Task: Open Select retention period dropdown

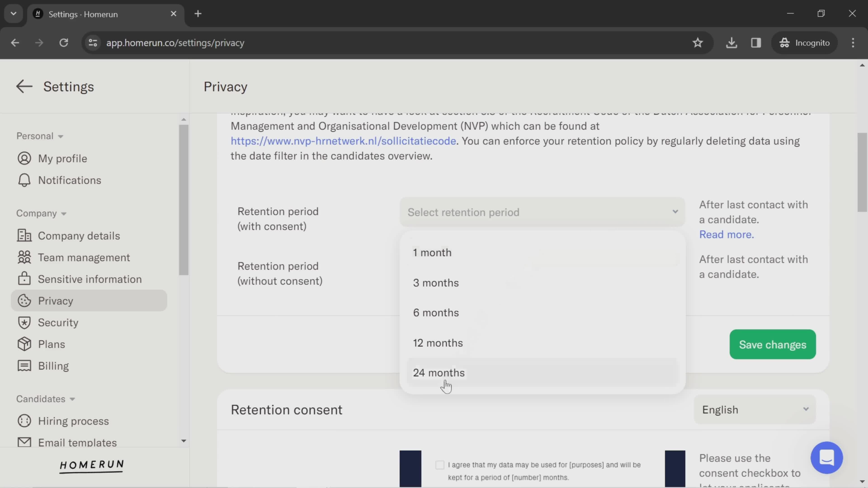Action: click(542, 212)
